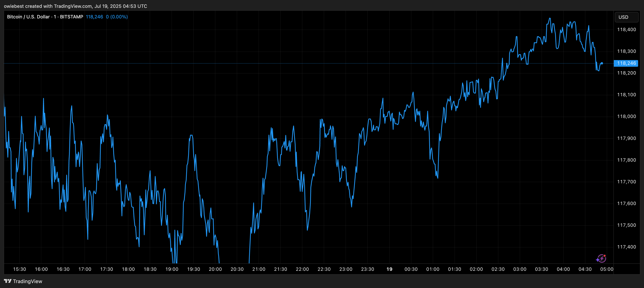The image size is (644, 288).
Task: Click the 19:30 time axis label
Action: pos(193,269)
